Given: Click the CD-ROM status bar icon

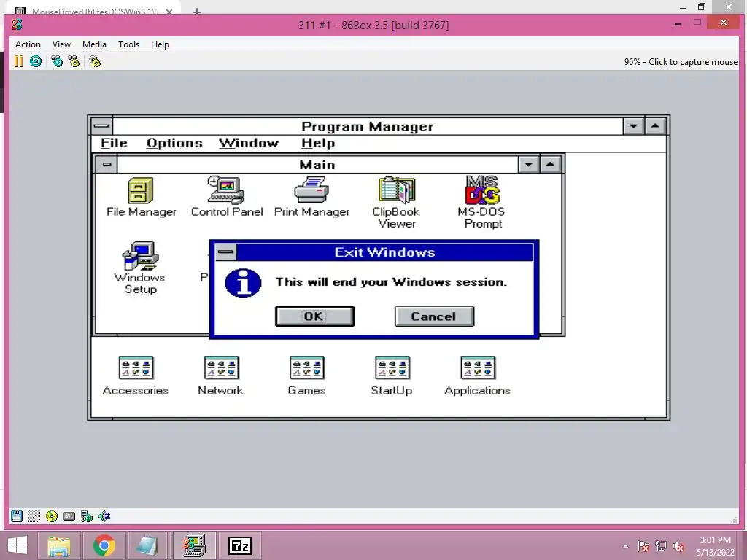Looking at the screenshot, I should (52, 516).
